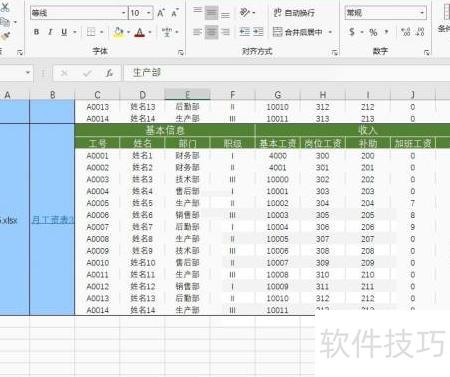Open the Number format dialog launcher
This screenshot has height=377, width=450.
(426, 52)
